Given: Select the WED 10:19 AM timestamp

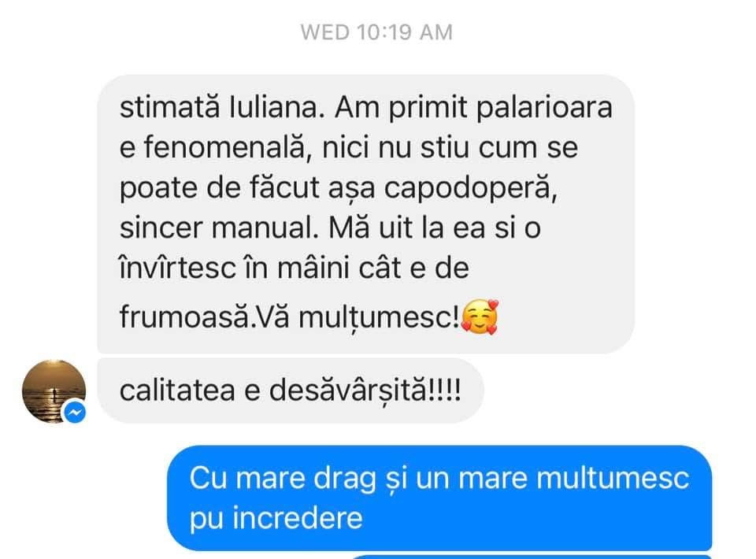Looking at the screenshot, I should pyautogui.click(x=376, y=33).
